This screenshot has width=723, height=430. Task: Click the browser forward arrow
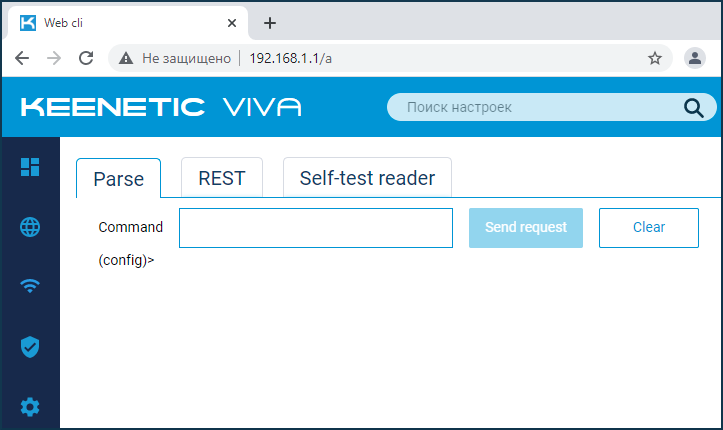[x=54, y=59]
